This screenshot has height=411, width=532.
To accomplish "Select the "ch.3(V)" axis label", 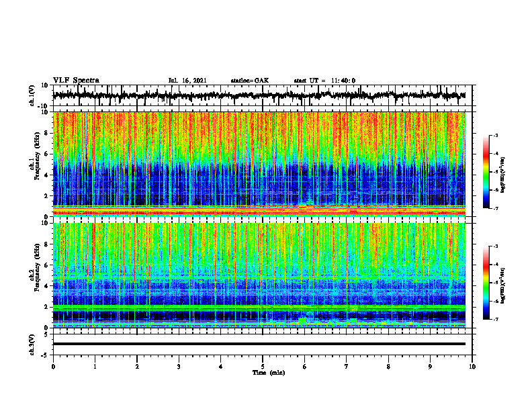I will pyautogui.click(x=32, y=345).
